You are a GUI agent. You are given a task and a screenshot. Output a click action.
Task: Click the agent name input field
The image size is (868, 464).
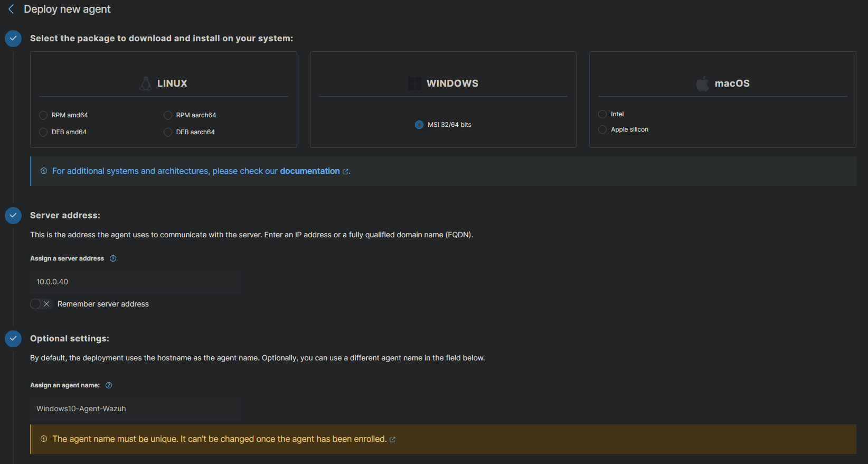point(136,409)
